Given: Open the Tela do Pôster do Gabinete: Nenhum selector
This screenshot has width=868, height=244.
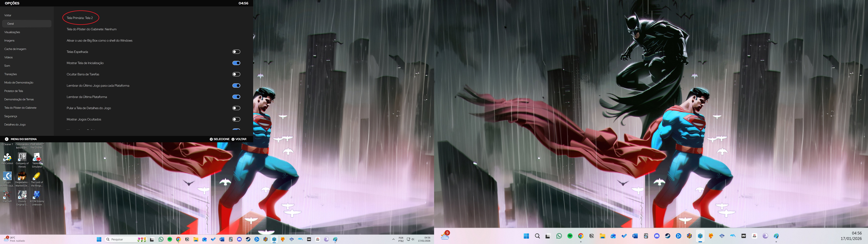Looking at the screenshot, I should tap(92, 29).
